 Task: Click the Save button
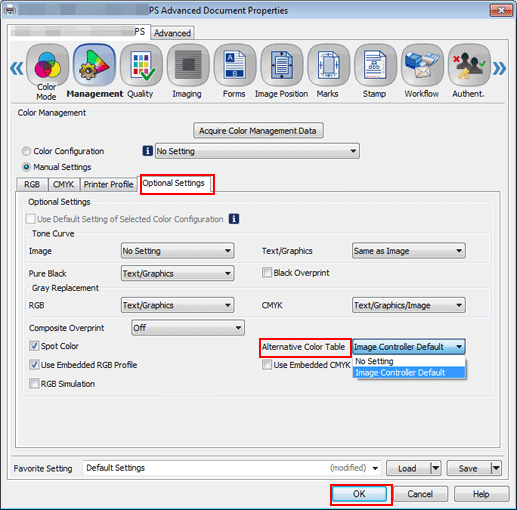(x=469, y=468)
